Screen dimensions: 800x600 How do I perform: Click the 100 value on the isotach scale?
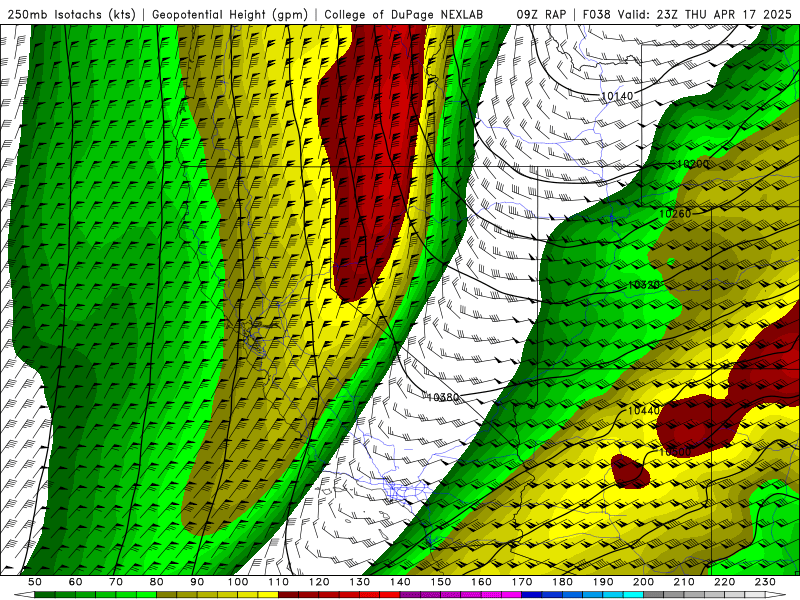pos(238,582)
